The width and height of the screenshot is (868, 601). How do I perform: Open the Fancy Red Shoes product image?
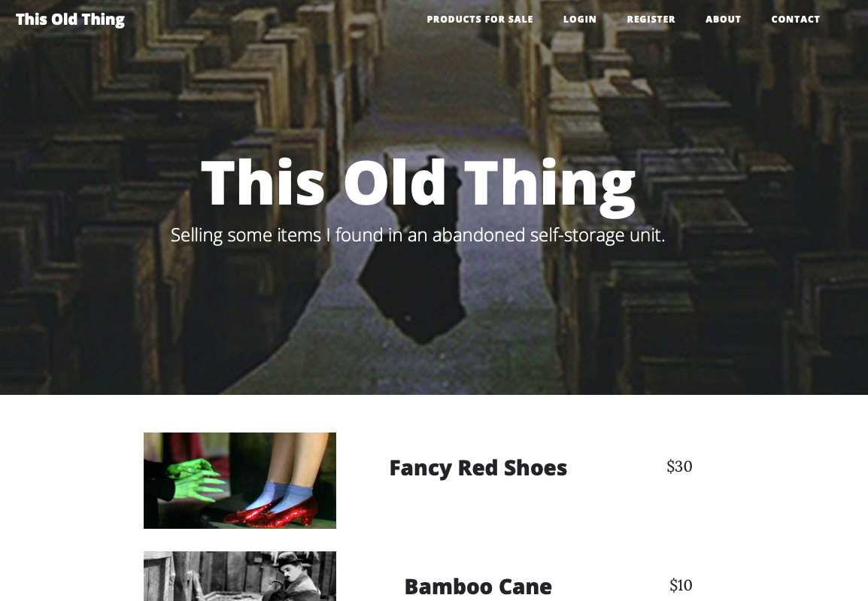coord(240,481)
